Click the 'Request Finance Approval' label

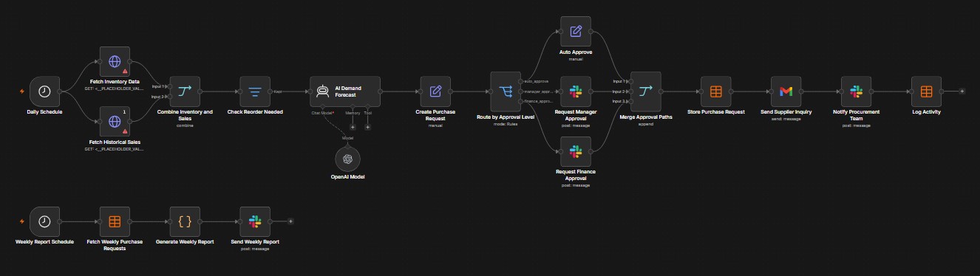576,174
